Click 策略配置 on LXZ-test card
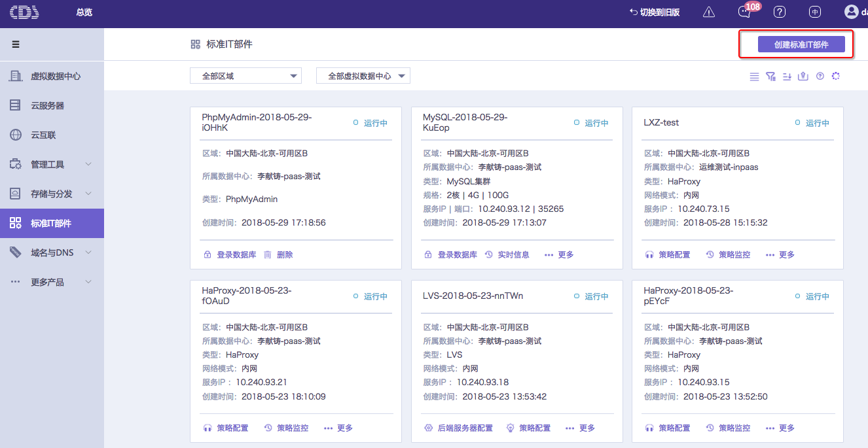868x448 pixels. pos(668,254)
